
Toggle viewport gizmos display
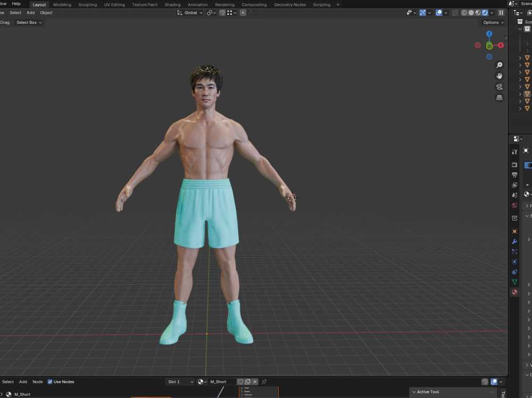click(422, 13)
